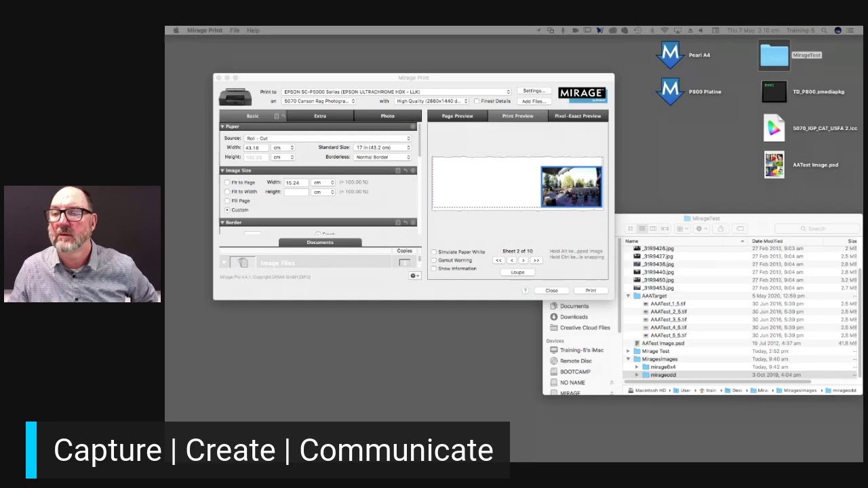Viewport: 868px width, 488px height.
Task: Open the Help menu in the menu bar
Action: tap(253, 30)
